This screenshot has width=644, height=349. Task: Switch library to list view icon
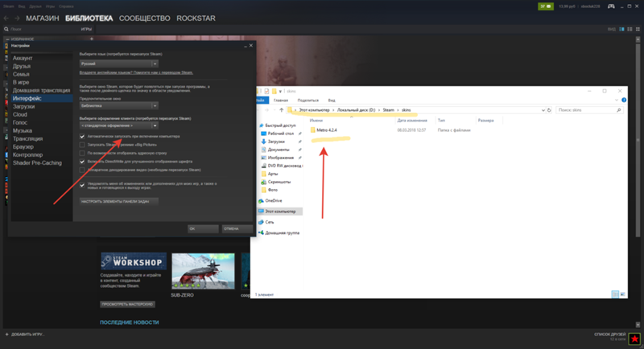click(x=630, y=29)
